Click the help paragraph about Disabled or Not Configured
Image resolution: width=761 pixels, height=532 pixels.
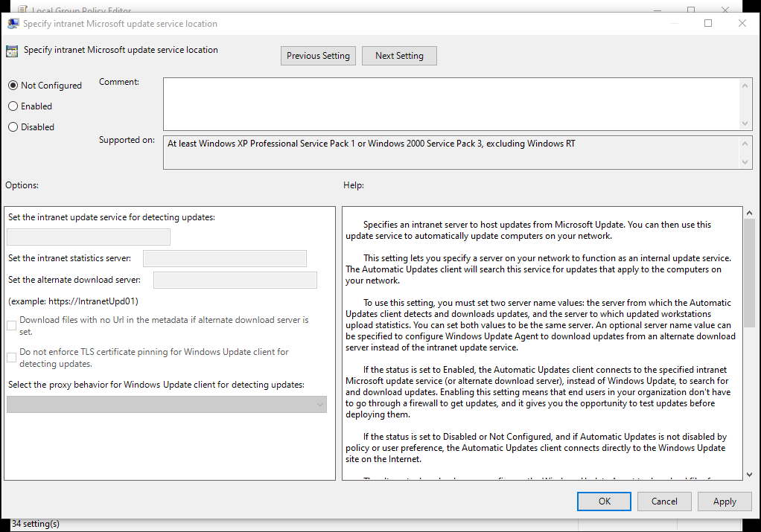click(536, 448)
